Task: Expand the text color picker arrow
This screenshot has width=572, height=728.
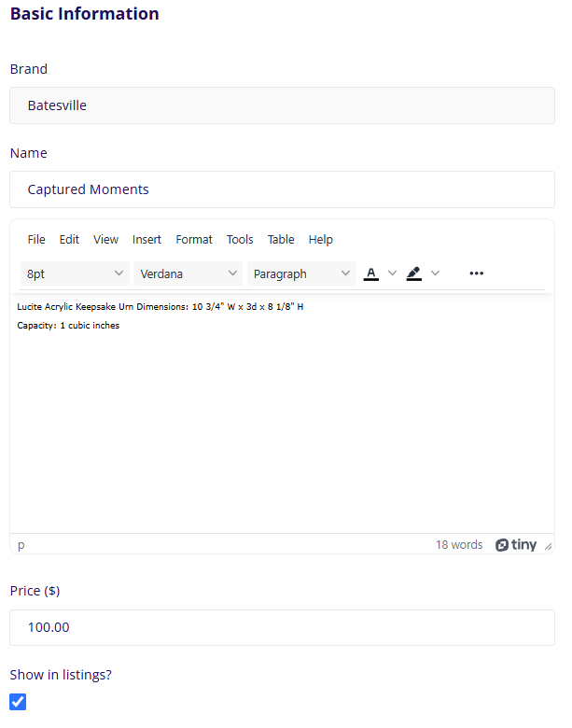Action: 392,273
